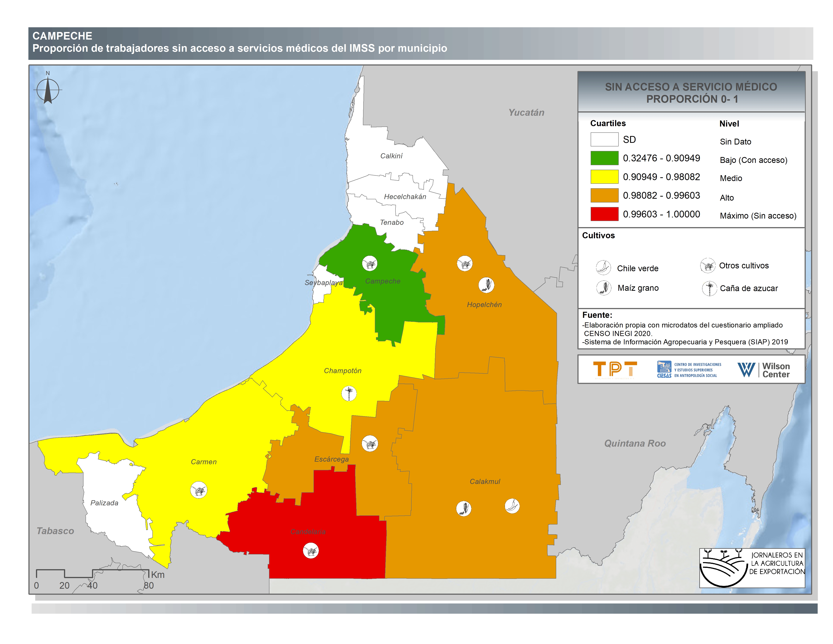
Task: Click the Chile verde legend icon
Action: pyautogui.click(x=603, y=267)
